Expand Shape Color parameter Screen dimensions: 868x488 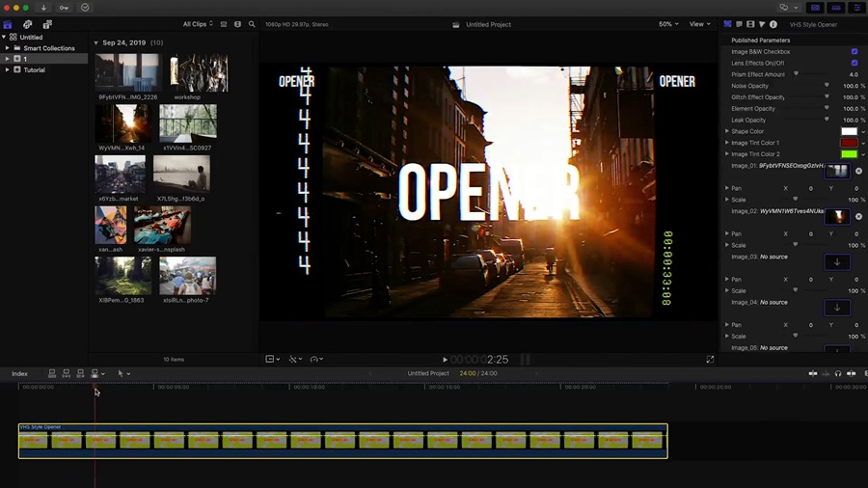click(727, 131)
